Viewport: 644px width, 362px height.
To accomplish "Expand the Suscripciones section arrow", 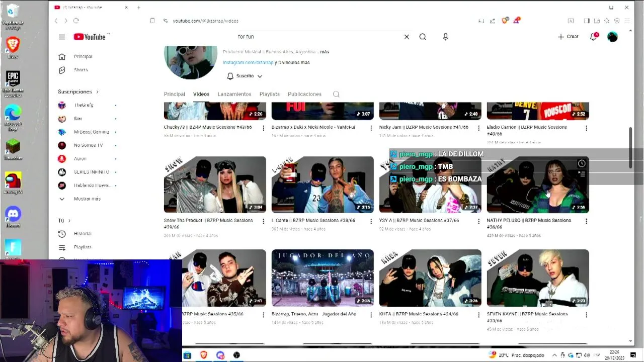I will pyautogui.click(x=97, y=92).
